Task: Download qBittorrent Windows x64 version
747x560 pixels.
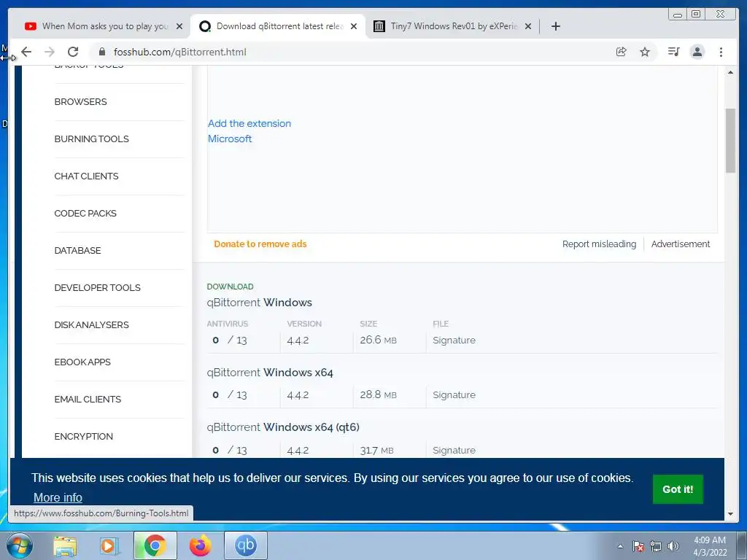Action: pos(270,373)
